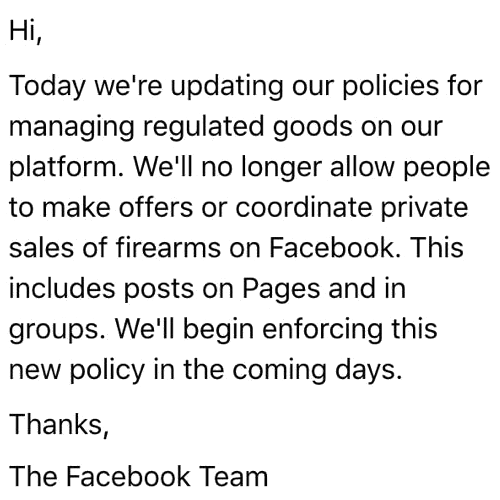
Task: Click the word "firearms"
Action: click(x=168, y=249)
